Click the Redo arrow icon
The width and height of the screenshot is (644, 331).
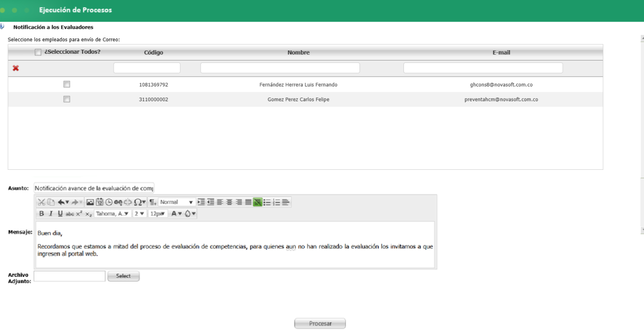(x=75, y=202)
